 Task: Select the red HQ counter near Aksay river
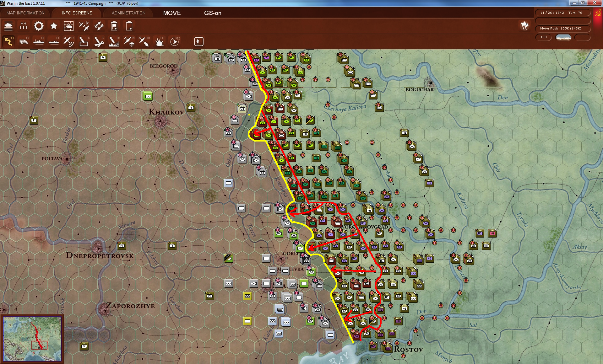tap(492, 233)
